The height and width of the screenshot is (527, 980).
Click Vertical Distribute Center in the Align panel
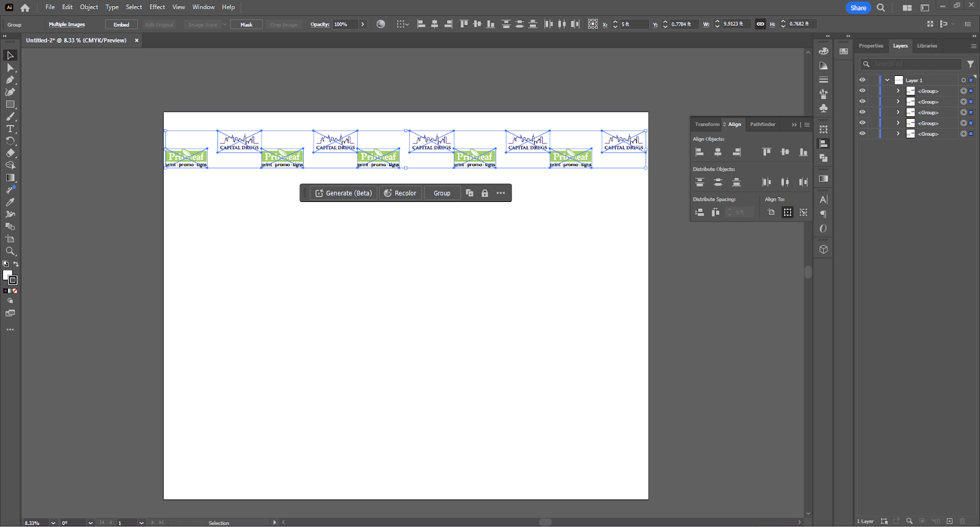(718, 182)
